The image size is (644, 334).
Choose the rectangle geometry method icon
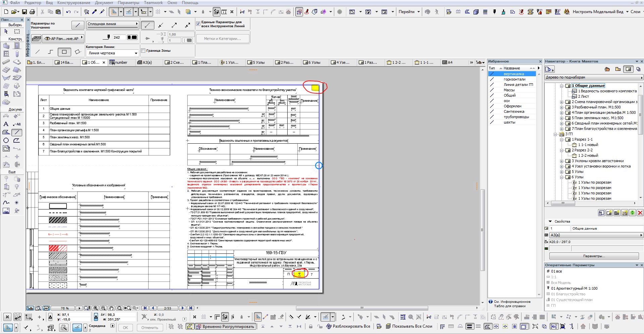tap(64, 52)
